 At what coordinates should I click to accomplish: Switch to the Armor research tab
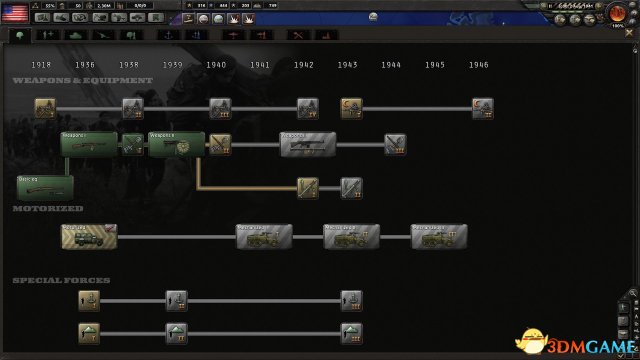[76, 36]
